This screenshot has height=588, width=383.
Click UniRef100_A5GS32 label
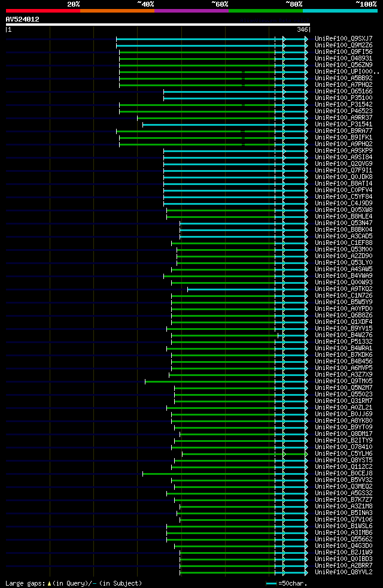[x=344, y=493]
